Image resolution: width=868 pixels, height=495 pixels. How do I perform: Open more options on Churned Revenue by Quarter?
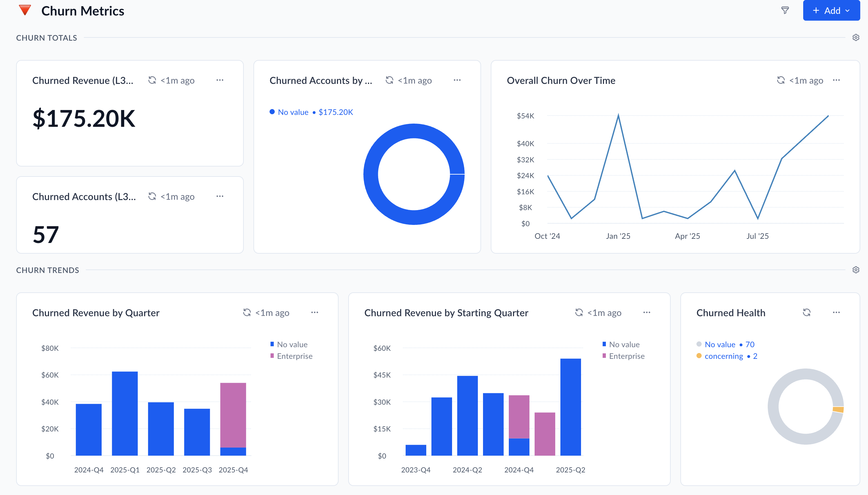315,312
